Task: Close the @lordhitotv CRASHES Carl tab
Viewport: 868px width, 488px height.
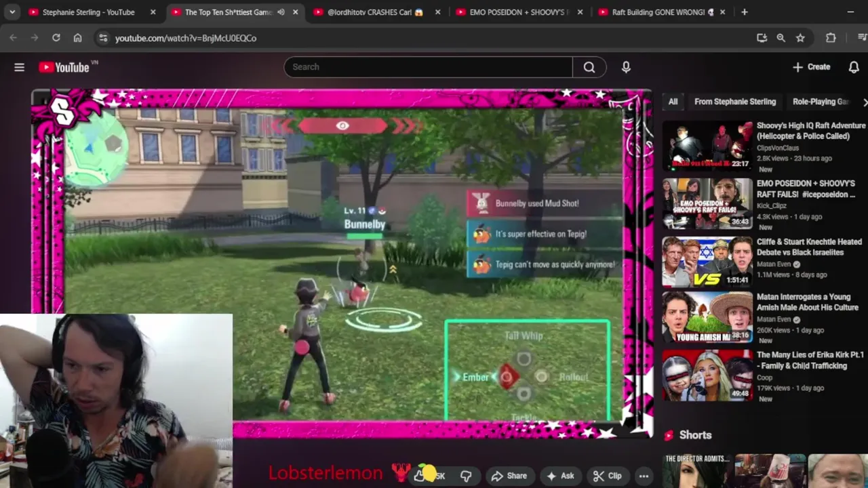Action: coord(437,12)
